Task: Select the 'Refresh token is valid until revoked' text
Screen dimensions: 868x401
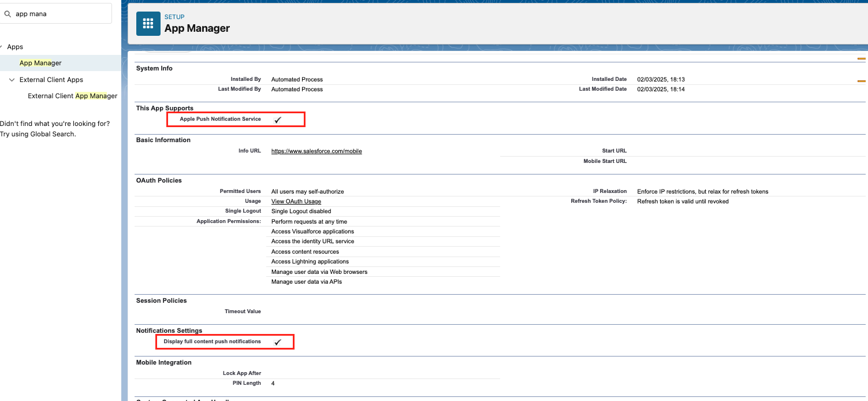Action: tap(683, 202)
